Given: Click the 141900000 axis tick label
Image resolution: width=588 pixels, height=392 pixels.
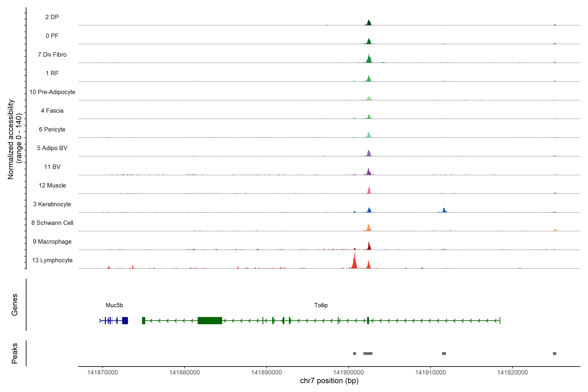Looking at the screenshot, I should pyautogui.click(x=349, y=373).
